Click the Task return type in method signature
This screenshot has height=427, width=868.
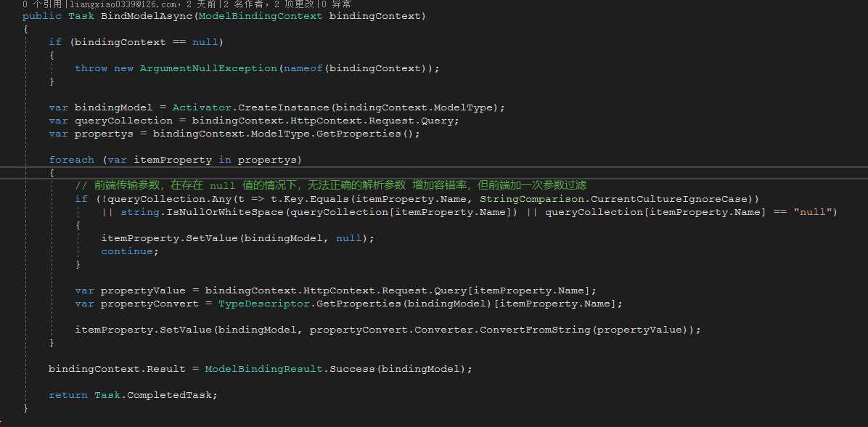[81, 16]
